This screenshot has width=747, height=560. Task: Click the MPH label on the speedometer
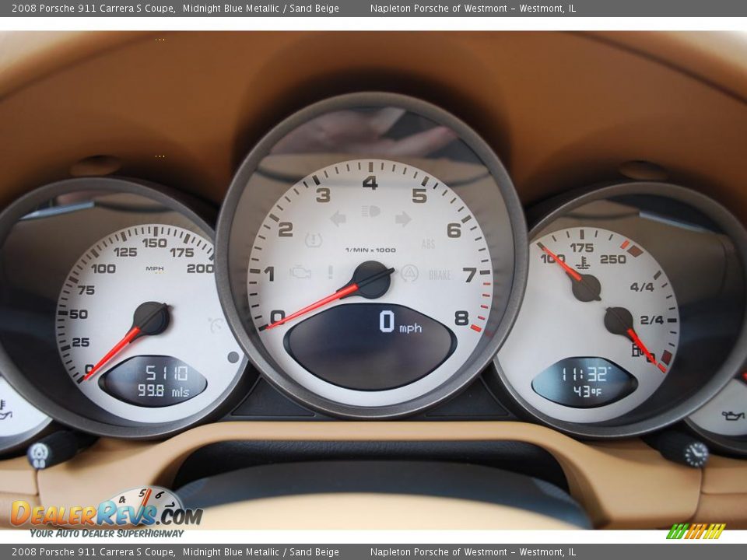[155, 268]
